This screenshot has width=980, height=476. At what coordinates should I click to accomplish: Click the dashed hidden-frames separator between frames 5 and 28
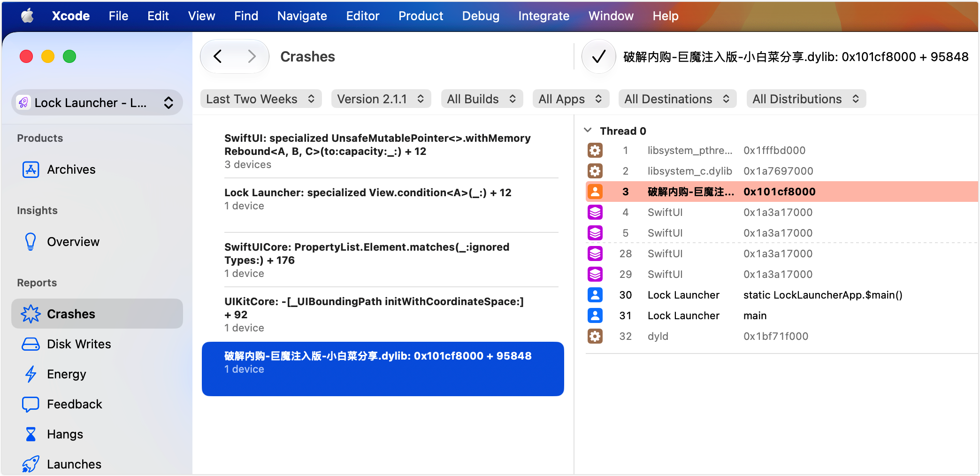(x=782, y=243)
